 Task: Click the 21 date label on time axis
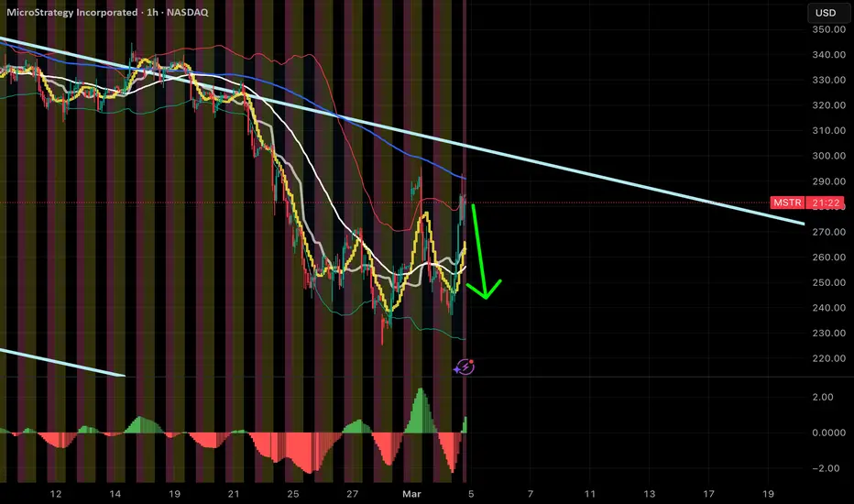point(234,494)
